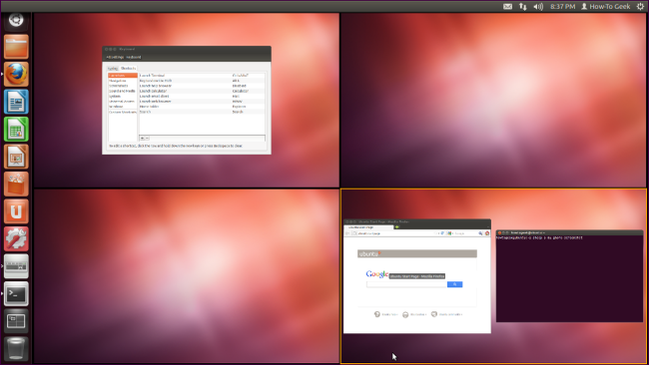Open LibreOffice Impress from the launcher
This screenshot has width=649, height=365.
click(x=16, y=156)
